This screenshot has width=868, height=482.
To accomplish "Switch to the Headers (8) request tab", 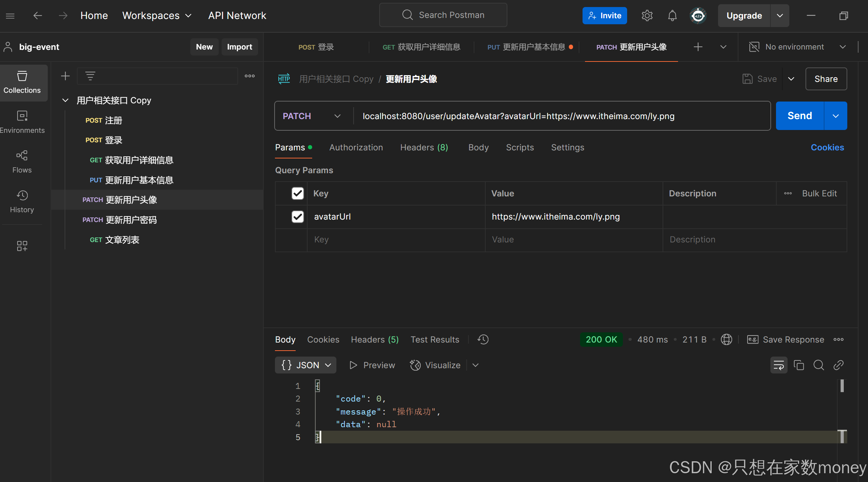I will point(424,148).
